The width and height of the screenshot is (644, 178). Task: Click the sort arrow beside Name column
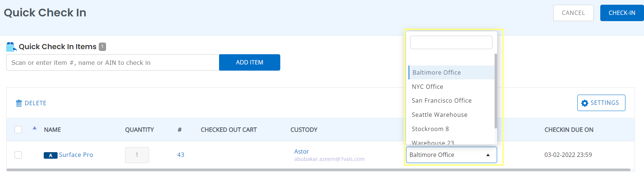[35, 128]
